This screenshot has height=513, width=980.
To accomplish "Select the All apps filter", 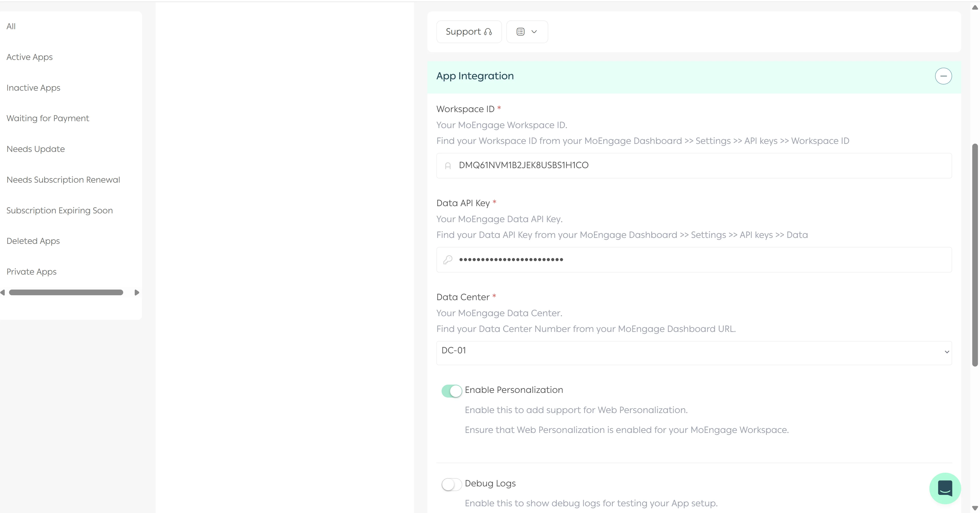I will [11, 26].
